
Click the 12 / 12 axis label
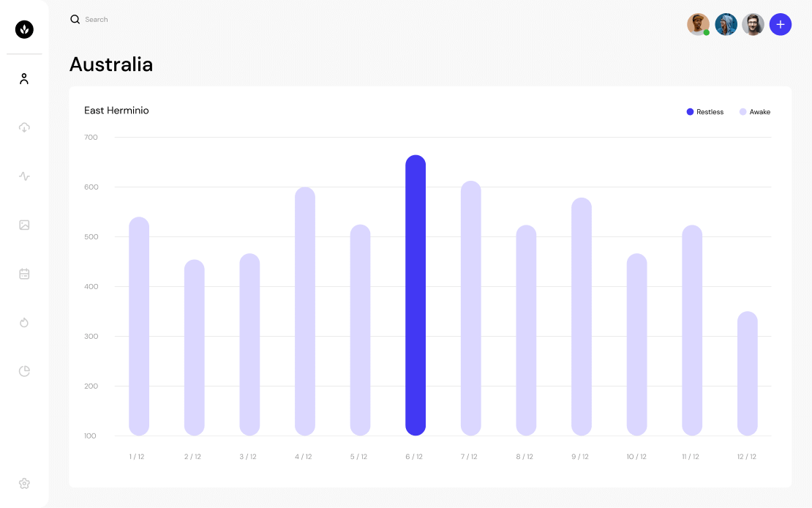point(747,457)
